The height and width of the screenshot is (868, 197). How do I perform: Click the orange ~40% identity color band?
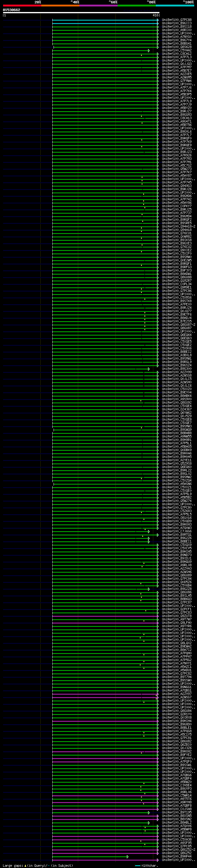tap(60, 6)
